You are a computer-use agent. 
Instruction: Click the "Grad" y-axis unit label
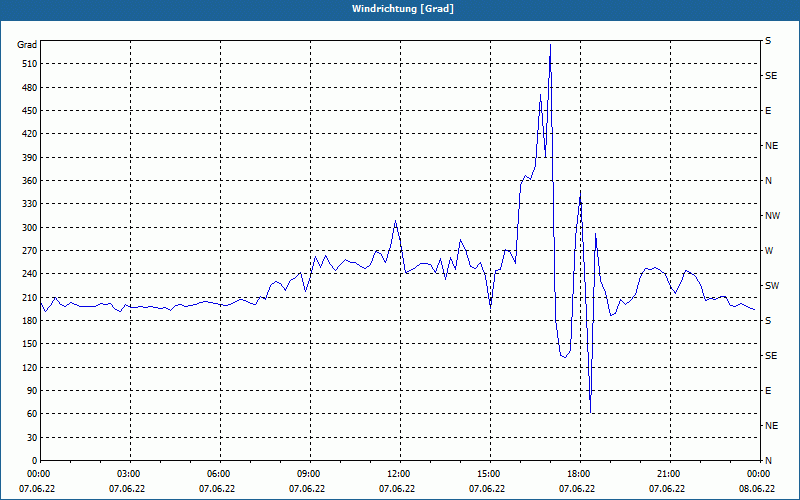point(27,45)
